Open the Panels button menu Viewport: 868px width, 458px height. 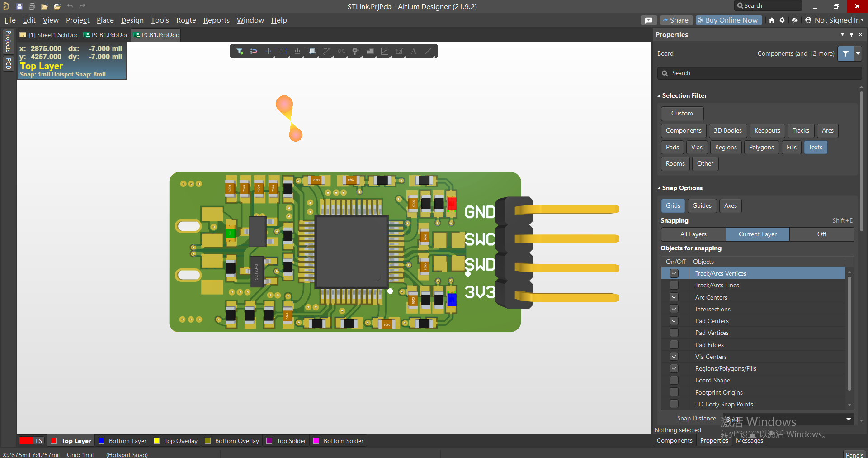pyautogui.click(x=854, y=454)
